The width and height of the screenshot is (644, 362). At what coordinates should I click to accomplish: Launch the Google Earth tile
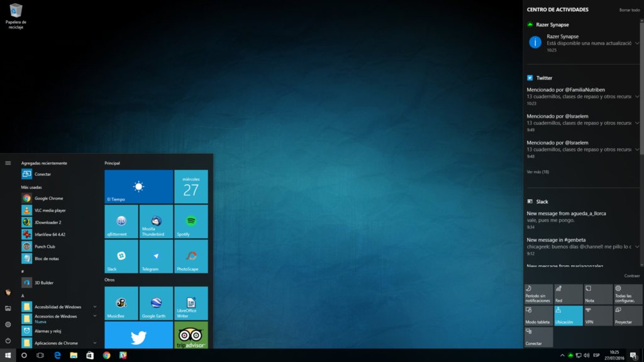(156, 304)
